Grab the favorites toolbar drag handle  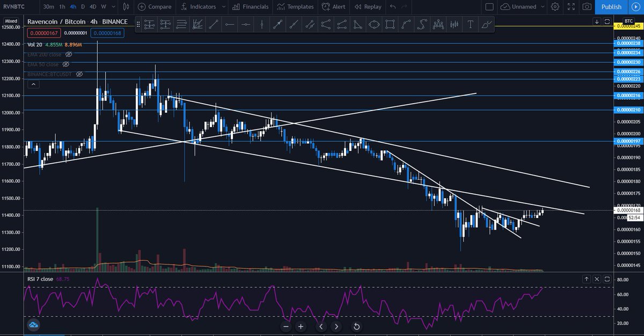click(138, 25)
